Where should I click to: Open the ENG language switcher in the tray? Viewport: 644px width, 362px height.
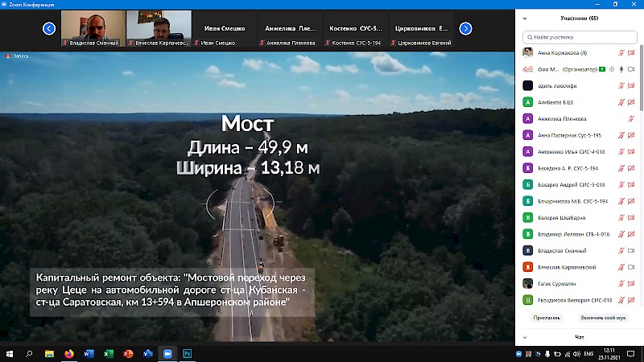click(588, 353)
